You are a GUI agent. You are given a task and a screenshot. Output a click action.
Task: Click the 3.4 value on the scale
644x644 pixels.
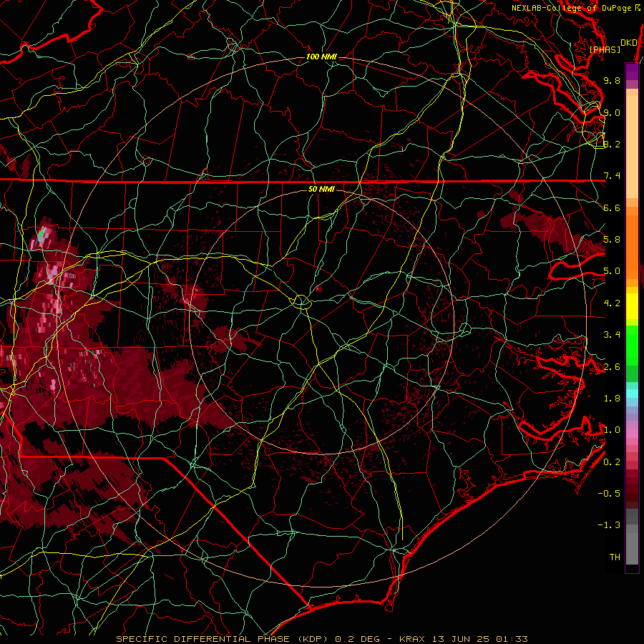[x=612, y=335]
